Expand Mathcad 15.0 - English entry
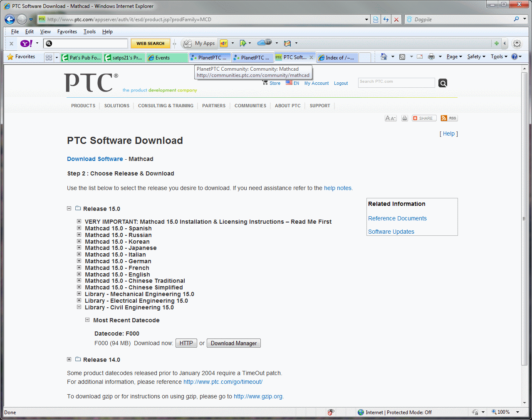 coord(79,274)
